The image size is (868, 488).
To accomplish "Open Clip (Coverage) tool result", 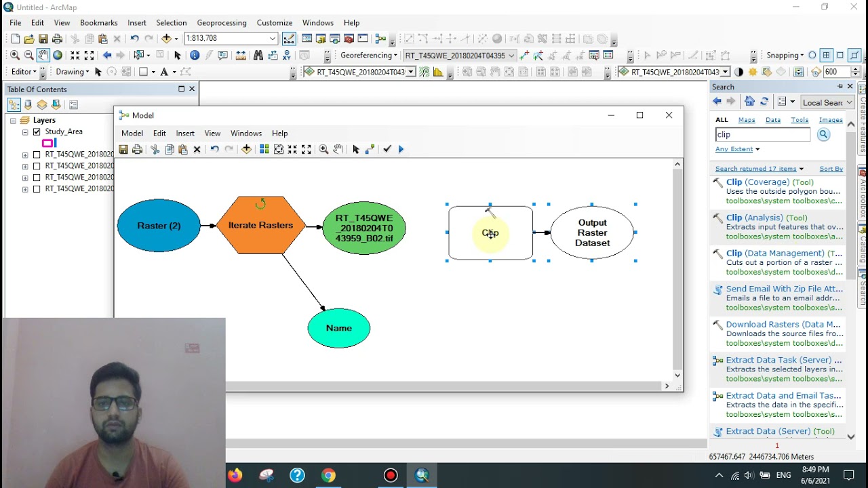I will click(770, 182).
